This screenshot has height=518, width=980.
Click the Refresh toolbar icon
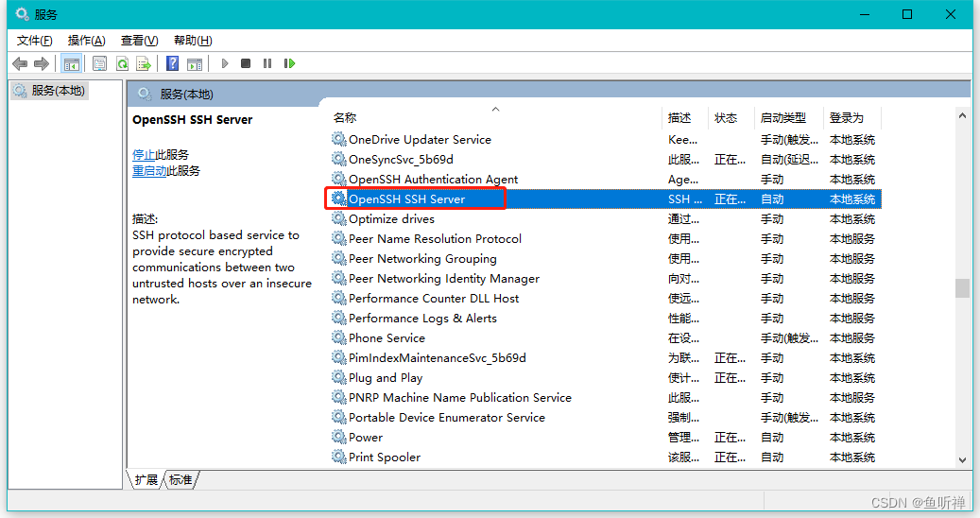pyautogui.click(x=123, y=63)
